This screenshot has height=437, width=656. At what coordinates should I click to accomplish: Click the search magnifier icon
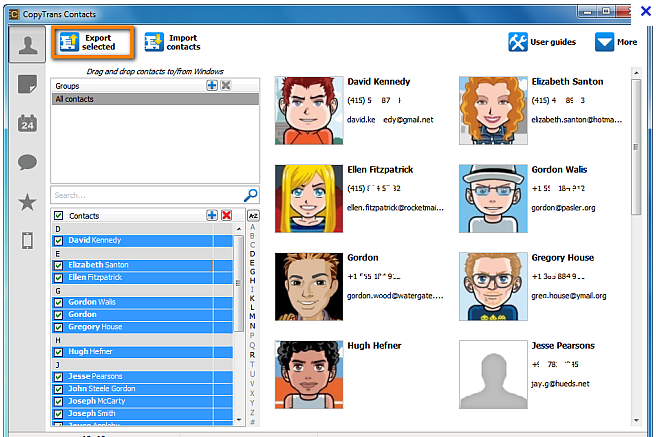click(250, 195)
